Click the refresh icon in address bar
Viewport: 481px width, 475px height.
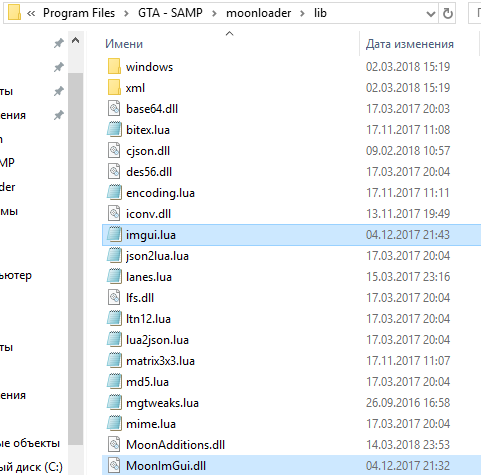tap(448, 13)
